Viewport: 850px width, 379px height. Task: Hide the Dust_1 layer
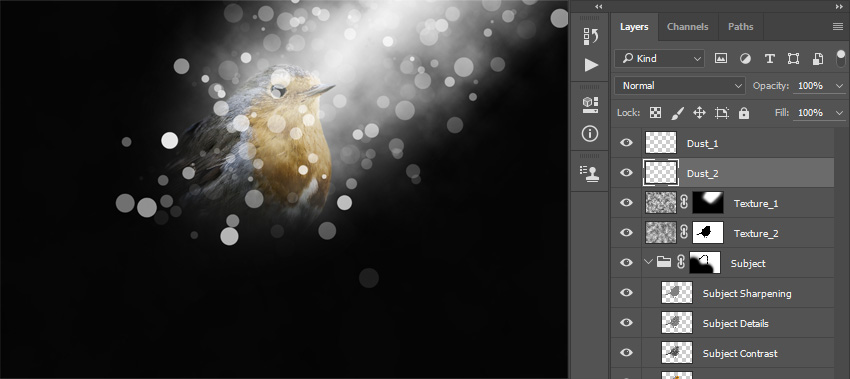[626, 143]
